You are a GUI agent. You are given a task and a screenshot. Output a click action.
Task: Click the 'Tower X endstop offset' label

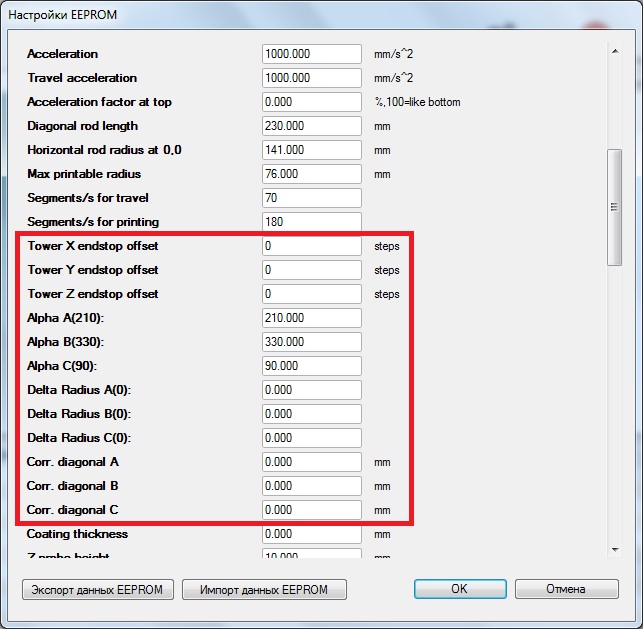pyautogui.click(x=93, y=246)
